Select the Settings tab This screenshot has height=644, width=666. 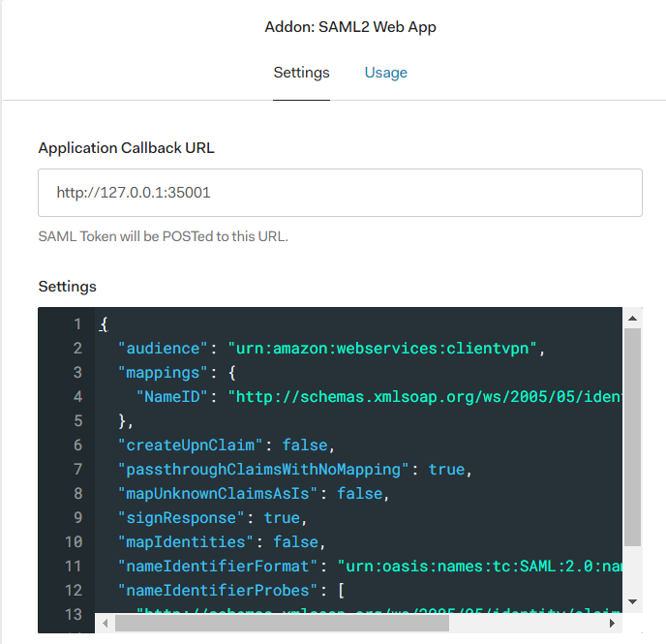click(301, 73)
